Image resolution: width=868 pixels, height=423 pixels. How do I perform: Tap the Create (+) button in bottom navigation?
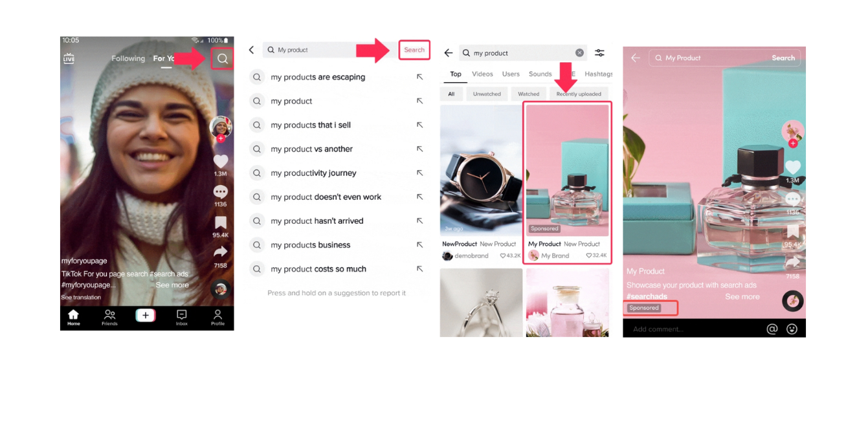point(146,315)
